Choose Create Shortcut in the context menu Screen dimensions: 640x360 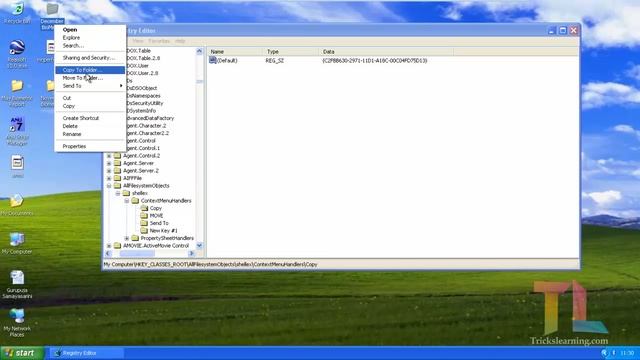[x=90, y=118]
